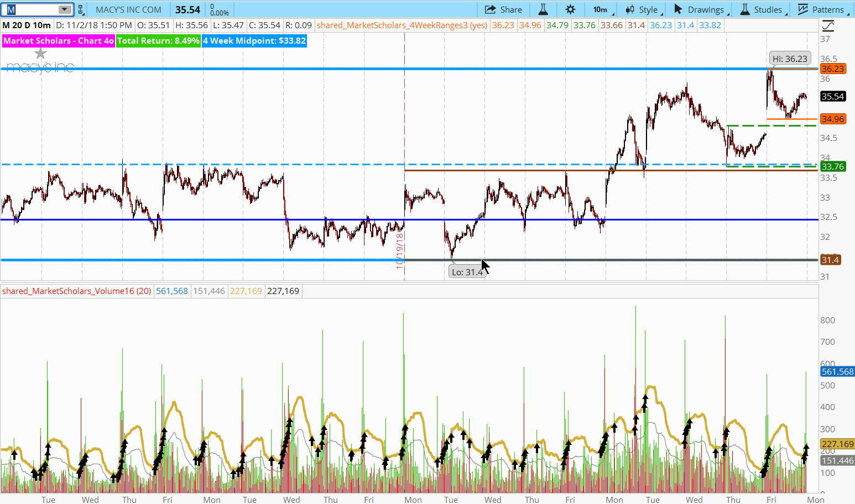Click the orange 34.96 price axis tag

click(x=832, y=119)
